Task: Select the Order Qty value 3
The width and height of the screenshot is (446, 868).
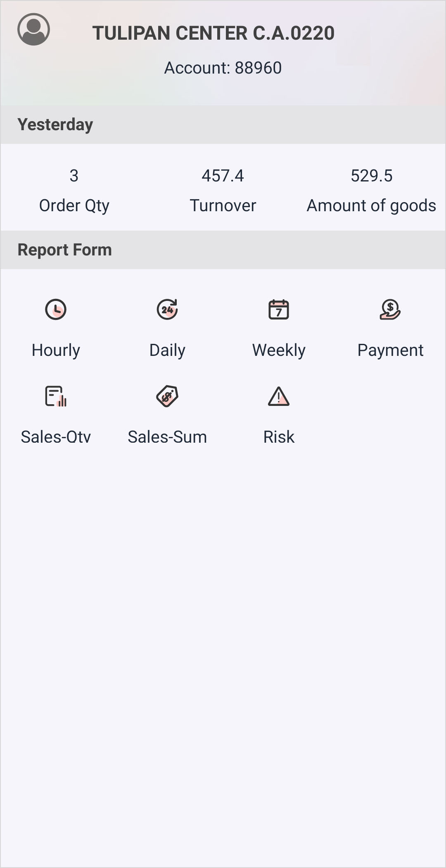Action: coord(74,176)
